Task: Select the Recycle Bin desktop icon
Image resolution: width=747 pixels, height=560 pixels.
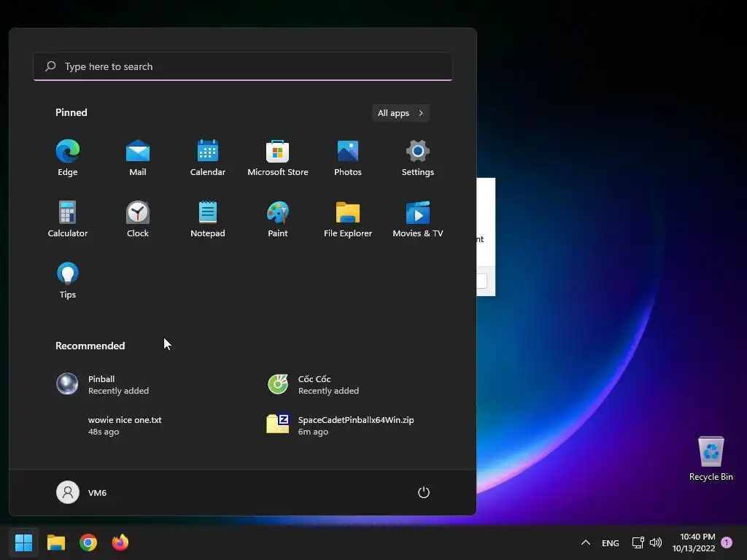Action: [x=711, y=458]
